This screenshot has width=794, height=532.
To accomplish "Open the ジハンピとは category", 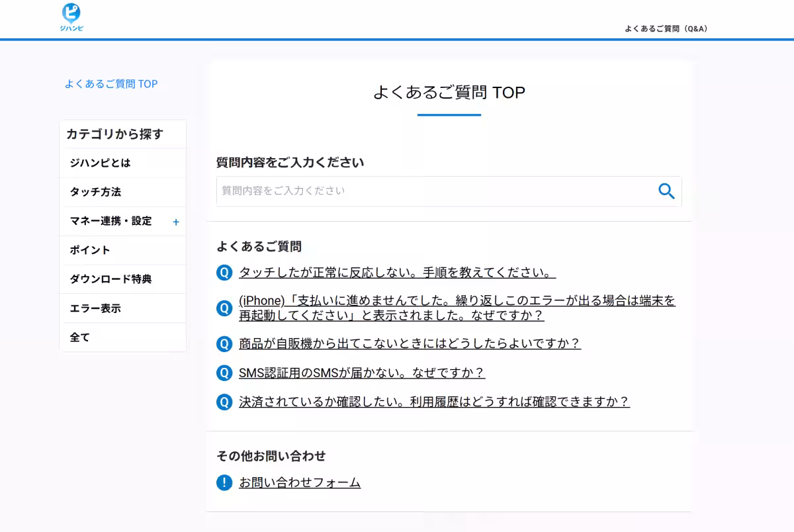I will (101, 163).
